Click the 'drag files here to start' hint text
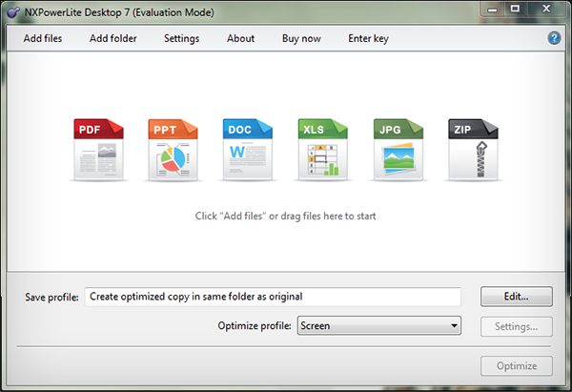Image resolution: width=572 pixels, height=392 pixels. [286, 217]
